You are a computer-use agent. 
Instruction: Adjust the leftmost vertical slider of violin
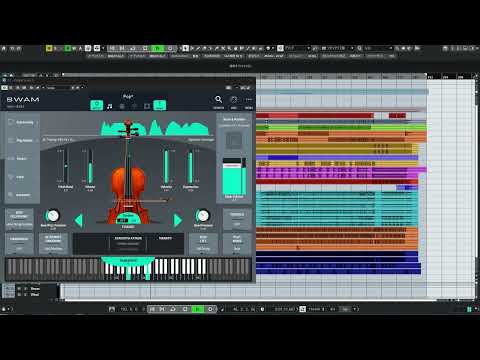pos(66,167)
